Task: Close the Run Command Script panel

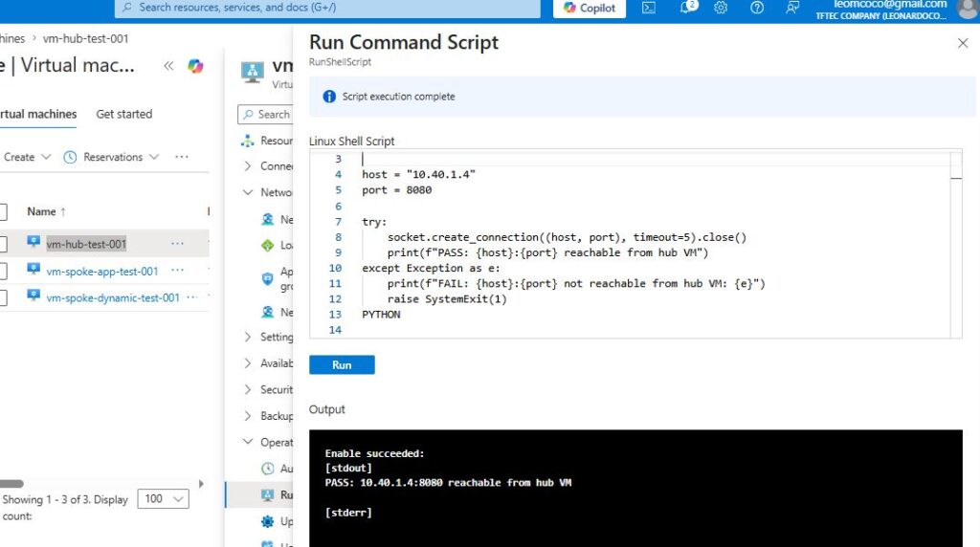Action: pos(963,43)
